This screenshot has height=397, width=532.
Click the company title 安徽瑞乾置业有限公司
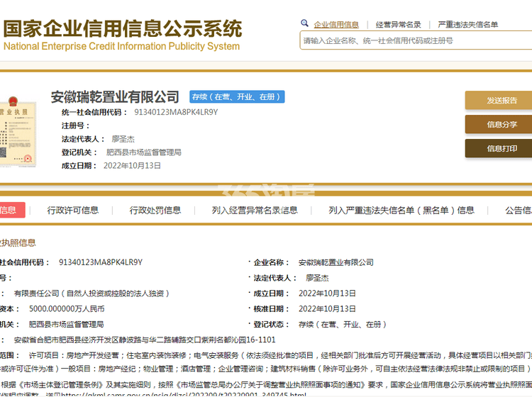click(115, 96)
